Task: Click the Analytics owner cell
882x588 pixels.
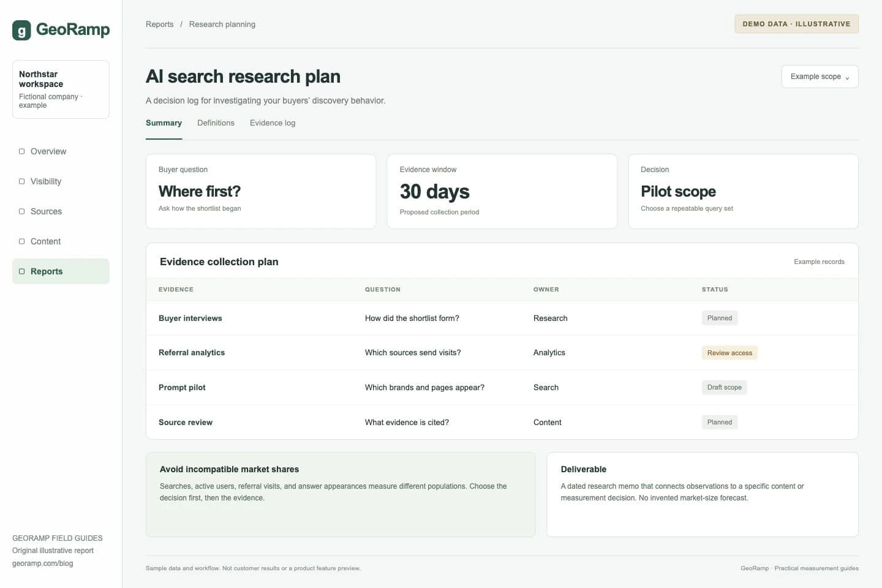Action: click(549, 353)
